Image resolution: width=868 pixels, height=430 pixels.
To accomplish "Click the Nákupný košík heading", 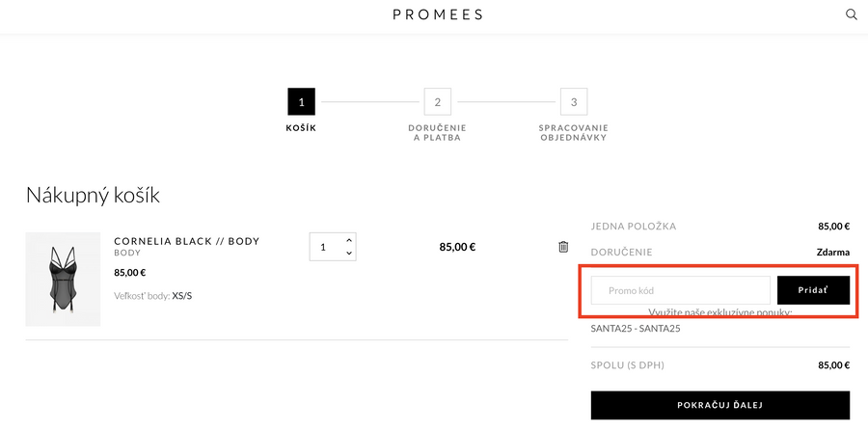I will 93,195.
